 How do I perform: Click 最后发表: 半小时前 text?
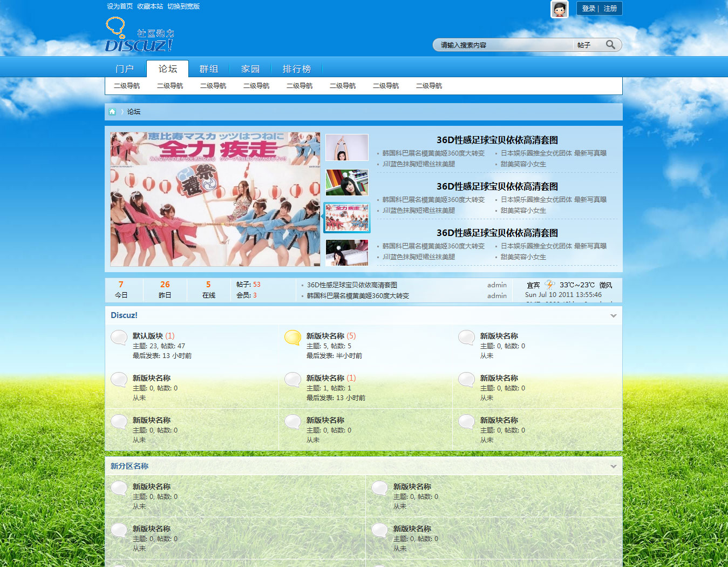[334, 356]
